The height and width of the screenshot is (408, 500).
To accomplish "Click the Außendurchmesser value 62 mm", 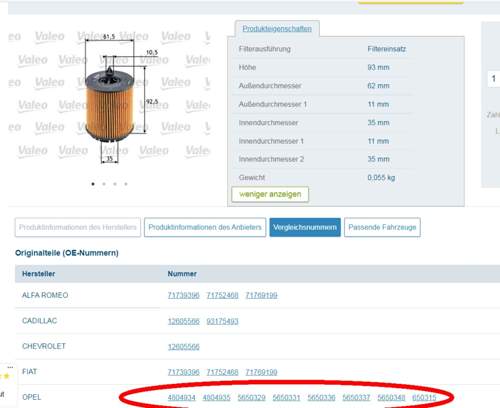I will [x=378, y=86].
